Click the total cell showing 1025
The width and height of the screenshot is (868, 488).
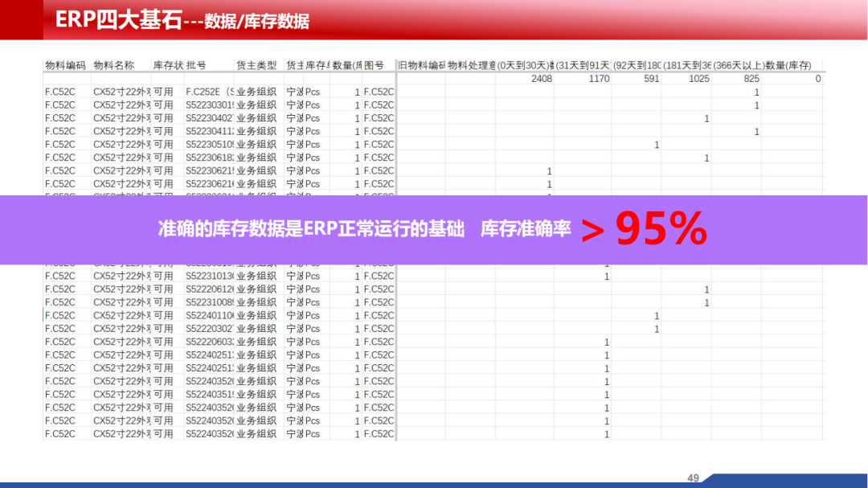698,79
